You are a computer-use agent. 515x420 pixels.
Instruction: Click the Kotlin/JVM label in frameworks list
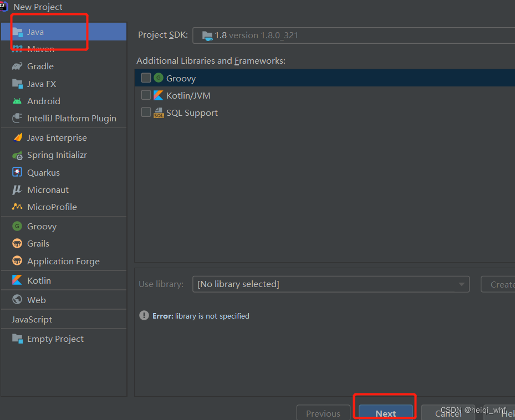tap(188, 95)
